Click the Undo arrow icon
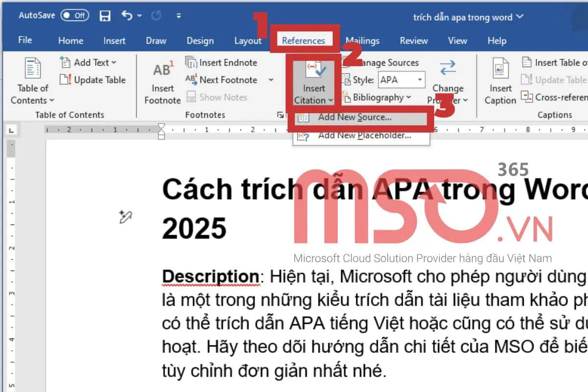Viewport: 588px width, 392px height. (127, 16)
